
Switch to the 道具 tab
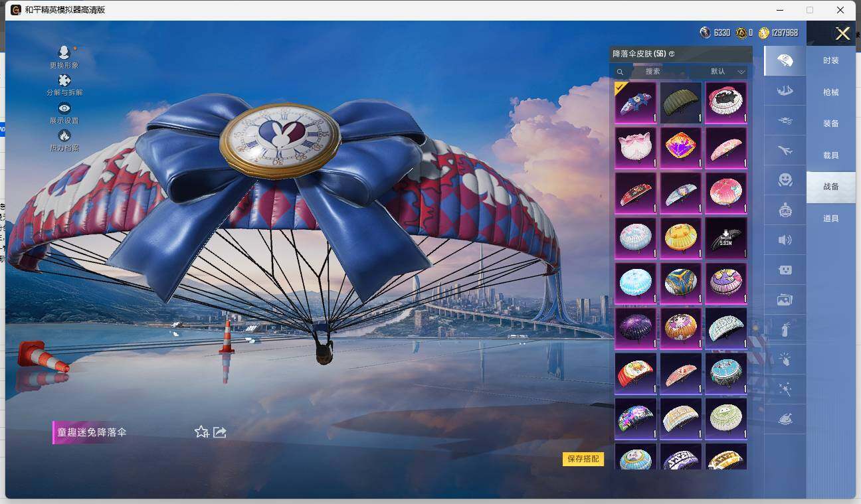(830, 218)
